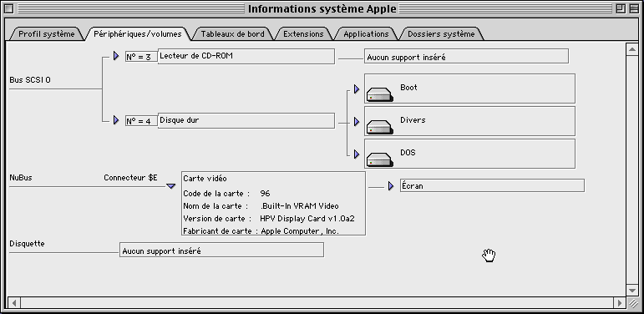The image size is (644, 314).
Task: Expand the Lecteur de CD-ROM entry
Action: (116, 56)
